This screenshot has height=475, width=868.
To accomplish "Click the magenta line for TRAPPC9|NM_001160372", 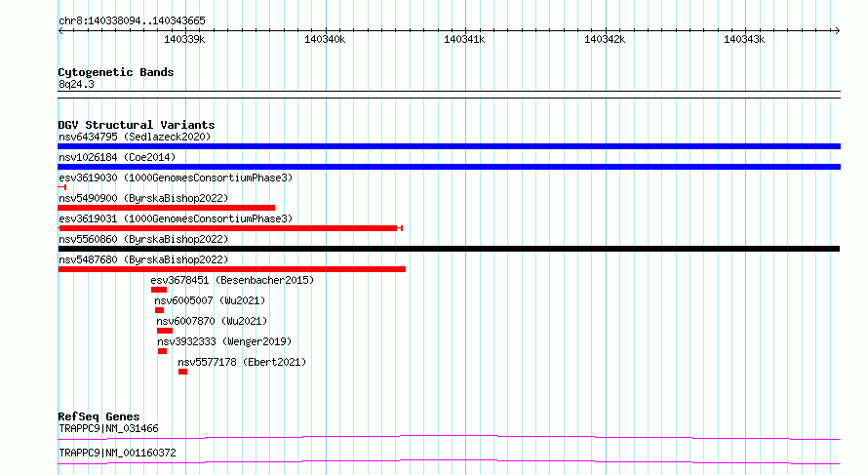I will point(449,461).
